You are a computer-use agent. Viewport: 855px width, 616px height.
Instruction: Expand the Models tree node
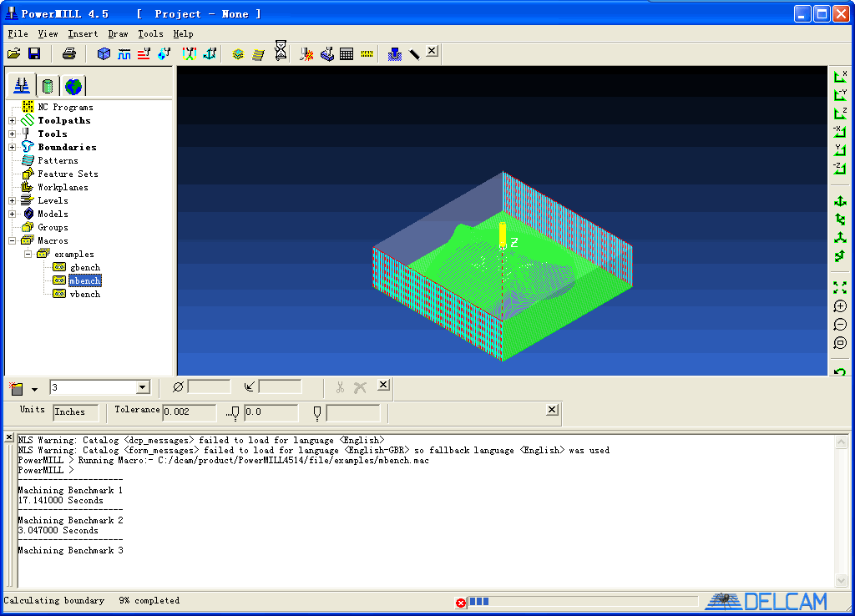pyautogui.click(x=12, y=214)
